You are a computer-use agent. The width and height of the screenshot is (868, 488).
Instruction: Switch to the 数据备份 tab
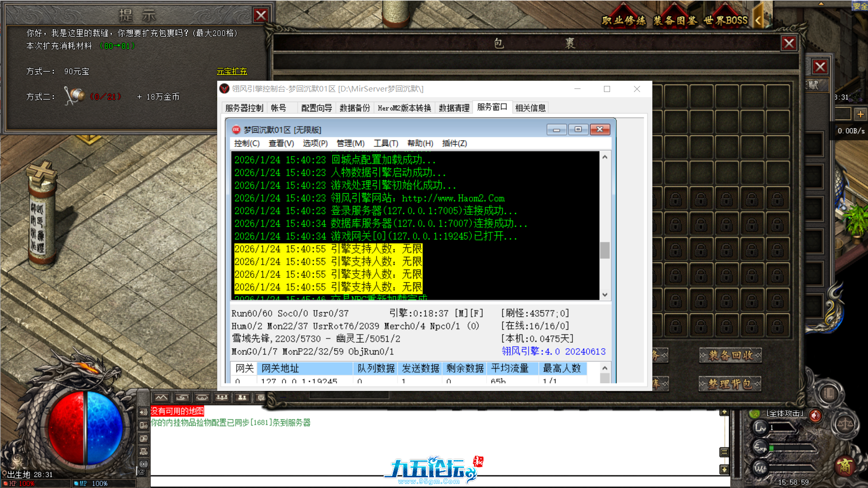355,108
